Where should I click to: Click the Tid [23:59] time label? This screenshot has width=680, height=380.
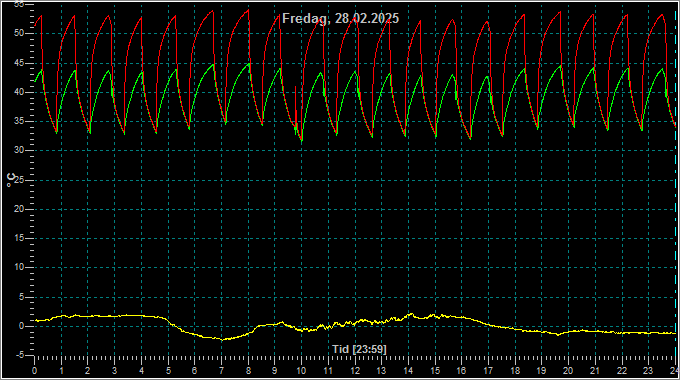(359, 349)
